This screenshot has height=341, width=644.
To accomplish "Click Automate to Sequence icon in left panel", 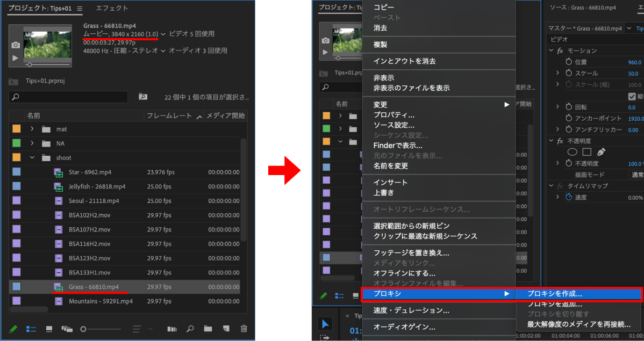I will [172, 329].
